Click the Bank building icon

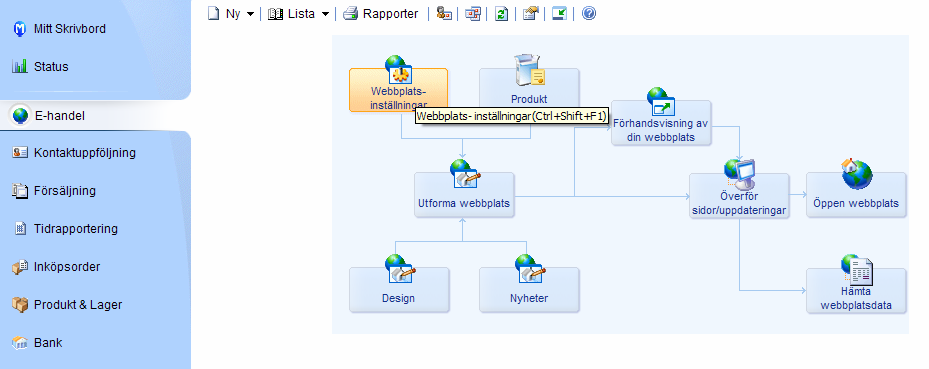coord(20,343)
